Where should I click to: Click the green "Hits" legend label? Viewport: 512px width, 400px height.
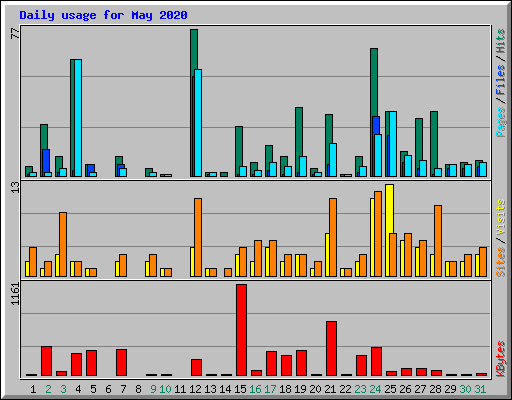pyautogui.click(x=500, y=41)
